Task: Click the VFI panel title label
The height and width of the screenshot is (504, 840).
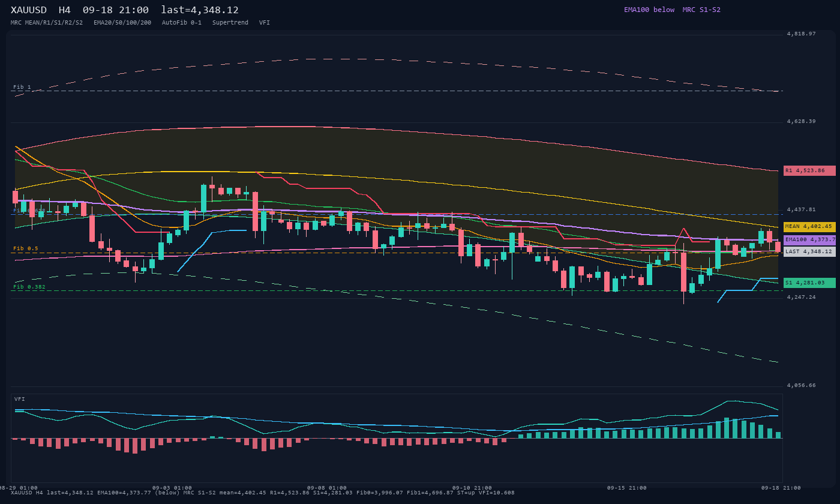Action: coord(20,399)
